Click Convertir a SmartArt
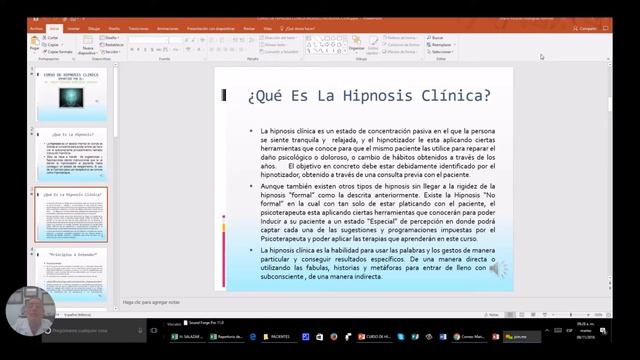640x360 pixels. 279,52
